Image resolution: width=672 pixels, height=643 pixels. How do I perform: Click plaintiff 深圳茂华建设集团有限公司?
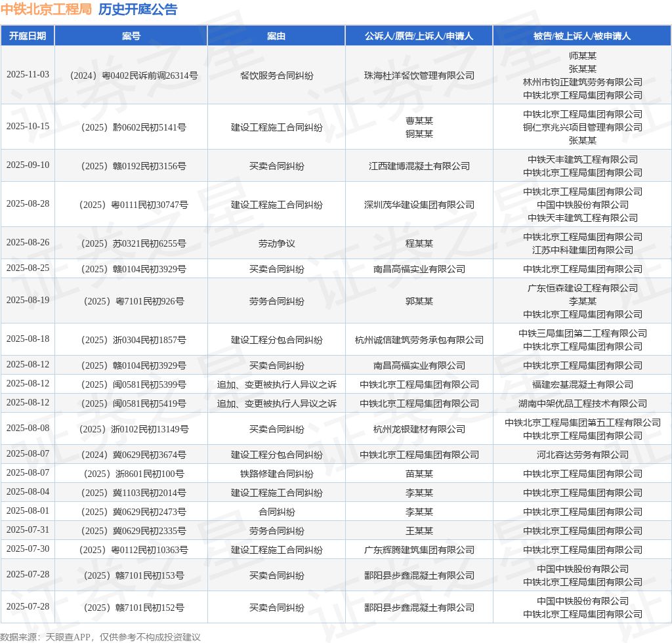click(x=419, y=205)
